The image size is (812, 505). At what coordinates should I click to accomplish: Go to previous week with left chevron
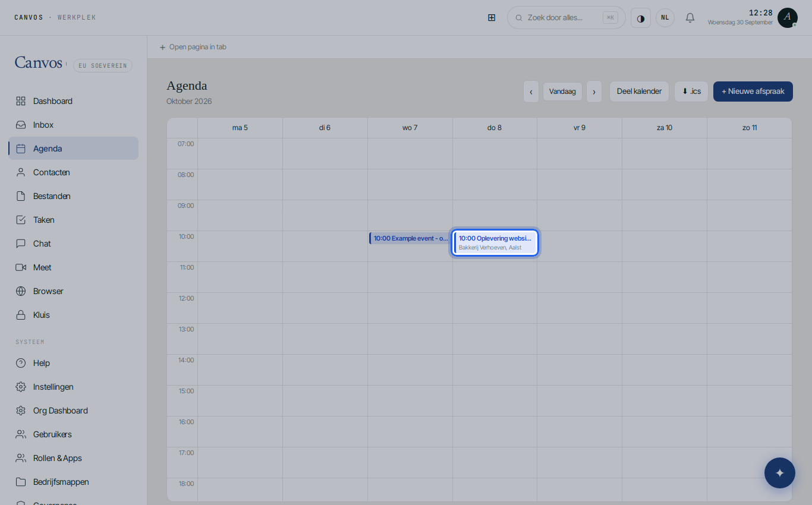tap(531, 91)
